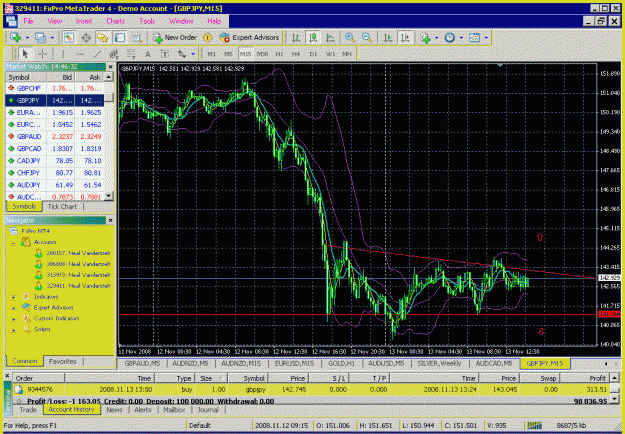Switch chart to M5 timeframe
The image size is (625, 434).
click(x=228, y=53)
